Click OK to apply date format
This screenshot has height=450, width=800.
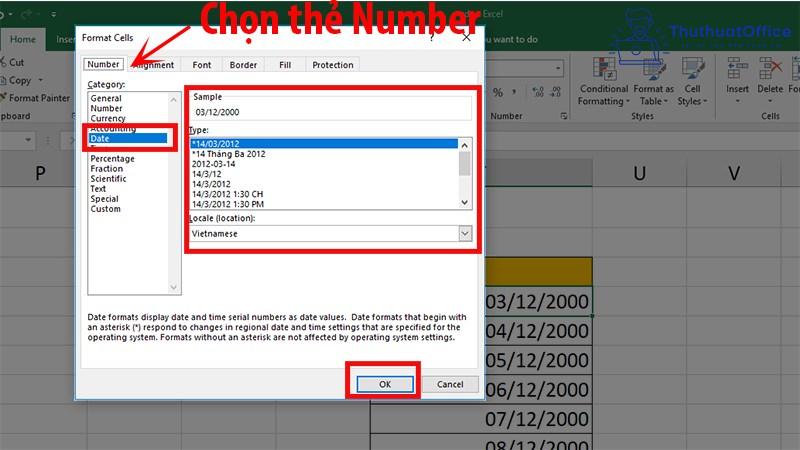point(385,384)
